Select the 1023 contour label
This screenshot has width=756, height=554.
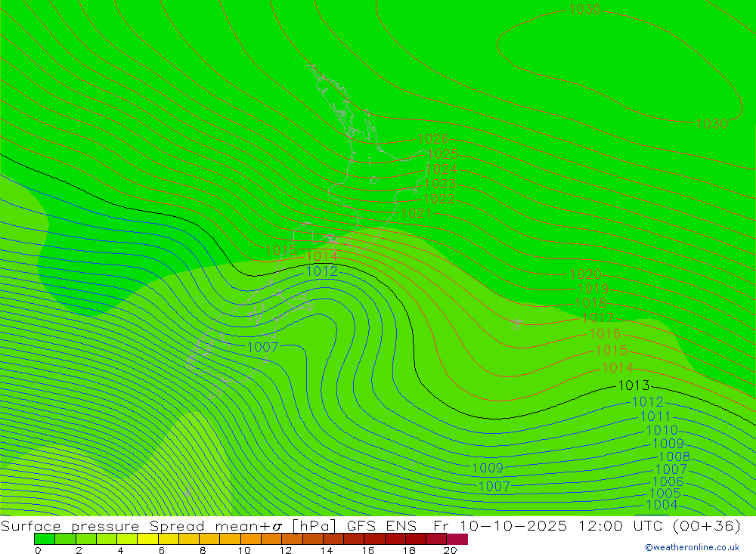(x=440, y=184)
